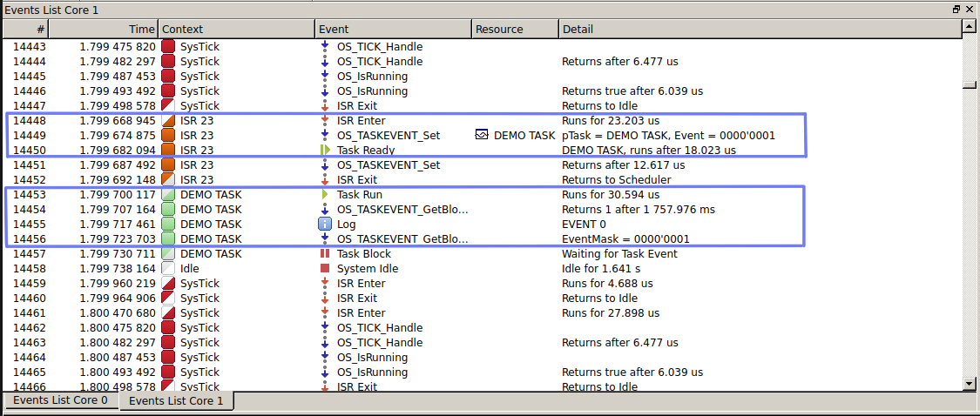The height and width of the screenshot is (416, 980).
Task: Click the Idle context white icon
Action: pos(169,269)
